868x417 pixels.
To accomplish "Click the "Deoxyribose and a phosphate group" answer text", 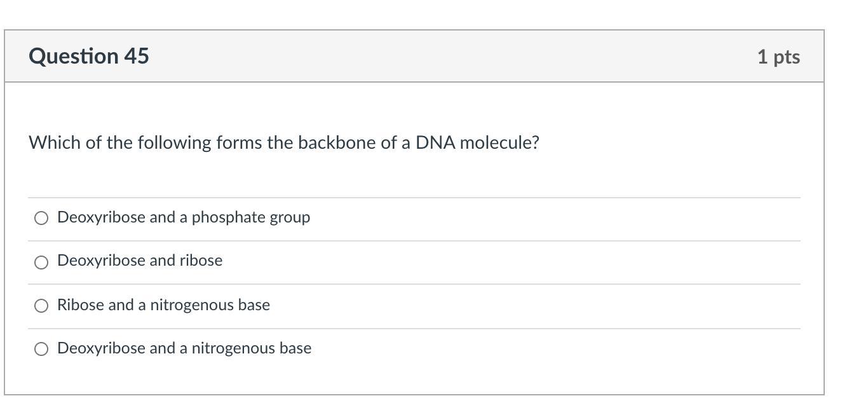I will 184,217.
